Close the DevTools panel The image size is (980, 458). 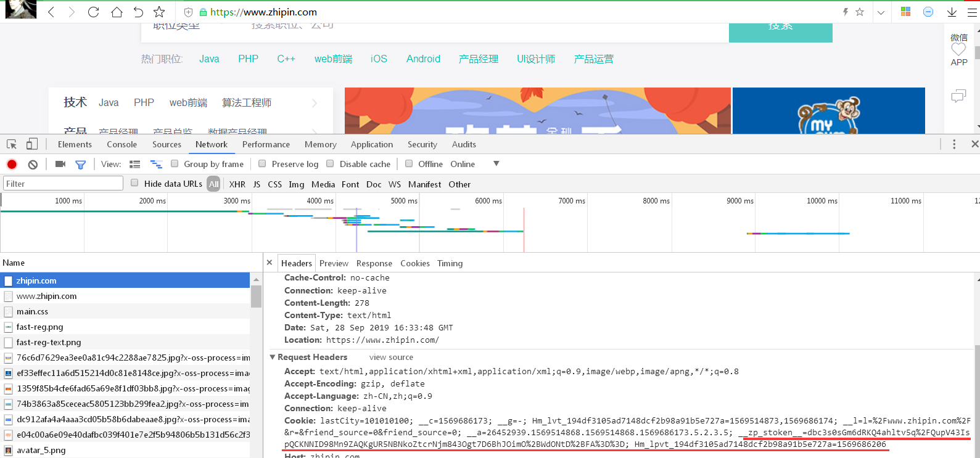(x=974, y=144)
